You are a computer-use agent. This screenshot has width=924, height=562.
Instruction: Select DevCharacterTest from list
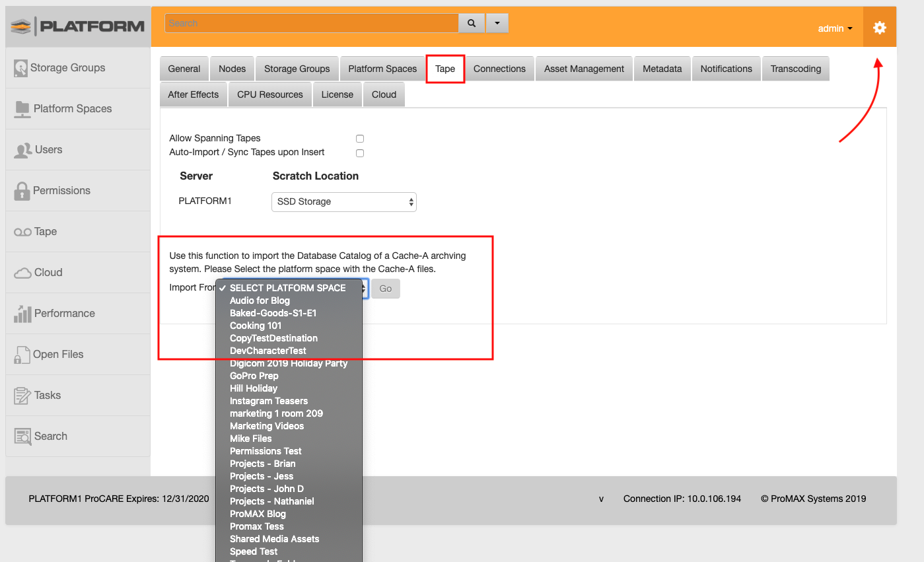click(x=289, y=351)
